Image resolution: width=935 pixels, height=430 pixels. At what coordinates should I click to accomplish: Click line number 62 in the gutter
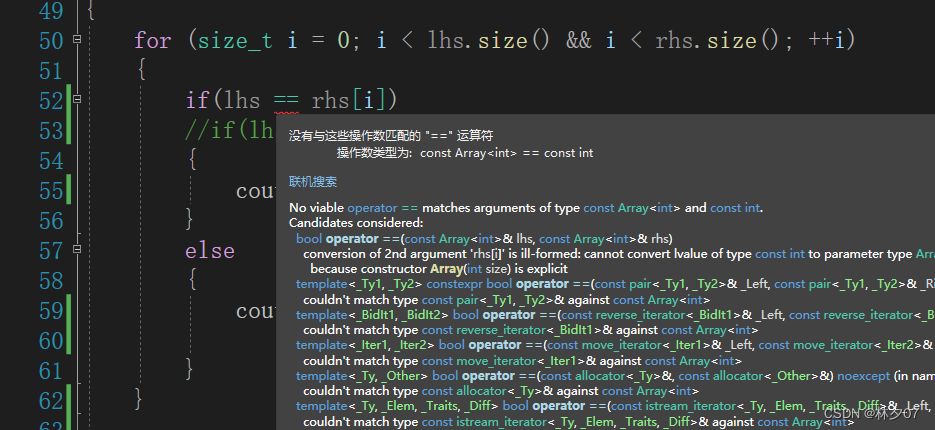51,401
